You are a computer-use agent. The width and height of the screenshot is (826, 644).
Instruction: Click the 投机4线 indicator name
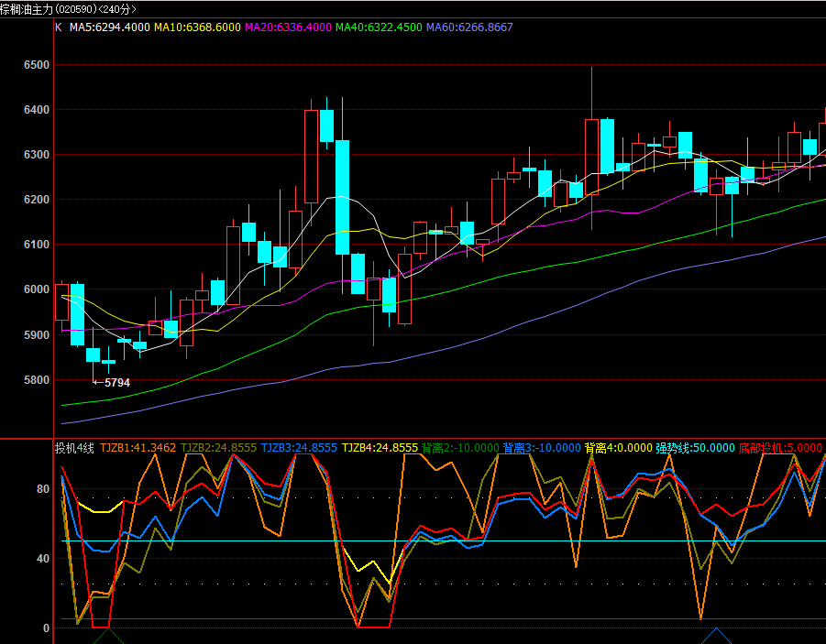pyautogui.click(x=74, y=448)
